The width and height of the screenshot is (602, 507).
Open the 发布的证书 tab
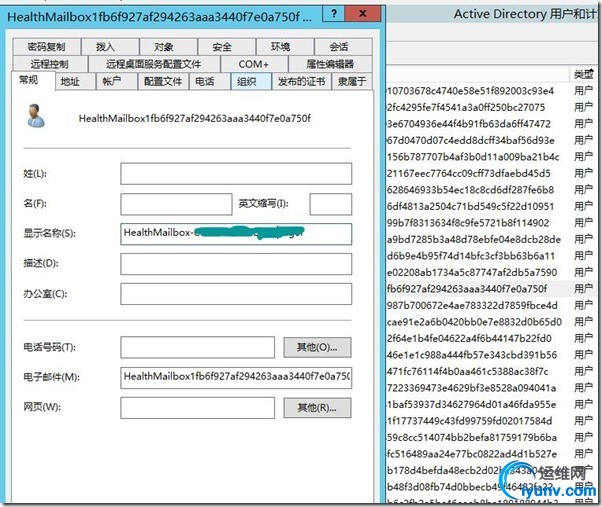tap(302, 81)
